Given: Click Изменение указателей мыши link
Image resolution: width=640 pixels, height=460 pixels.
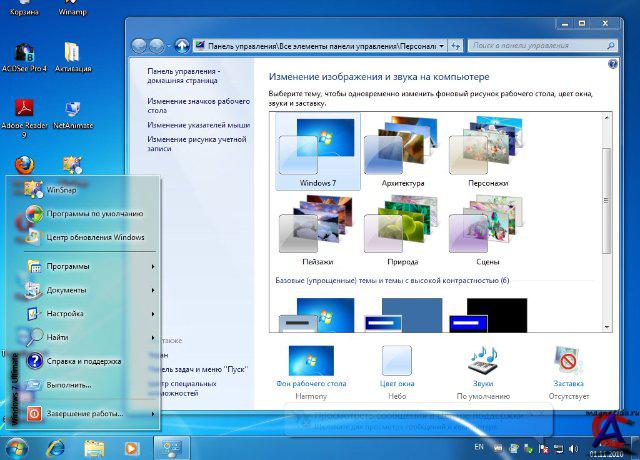Looking at the screenshot, I should tap(198, 125).
